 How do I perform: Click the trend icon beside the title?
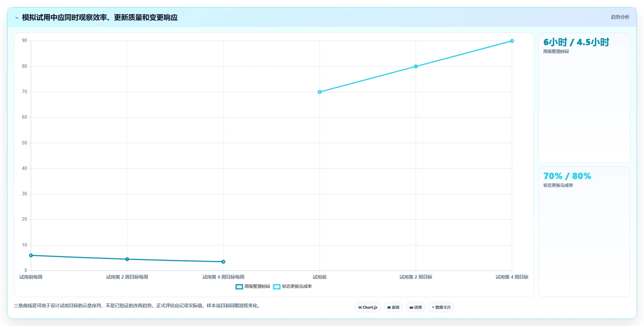point(17,18)
